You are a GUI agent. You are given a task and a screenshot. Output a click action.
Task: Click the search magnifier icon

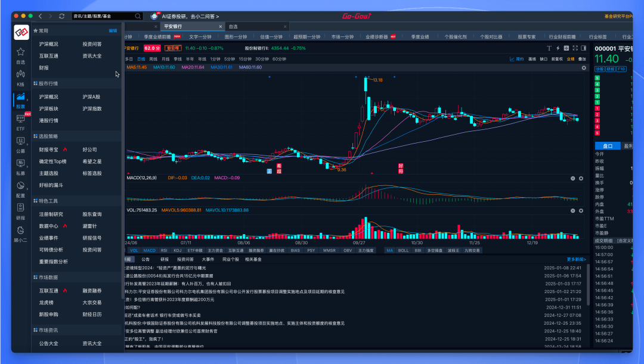pyautogui.click(x=138, y=16)
